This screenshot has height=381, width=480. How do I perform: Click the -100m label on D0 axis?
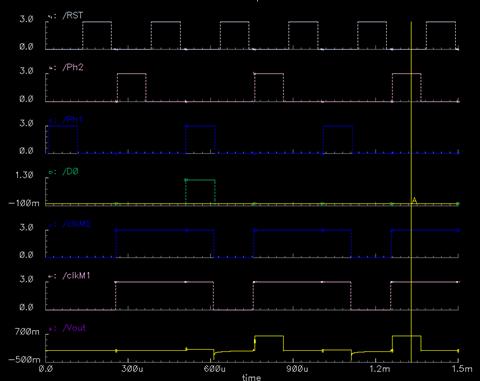(24, 203)
